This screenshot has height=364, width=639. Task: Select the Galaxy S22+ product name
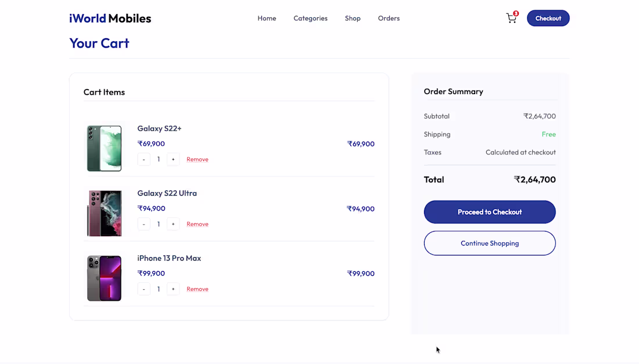pos(159,129)
